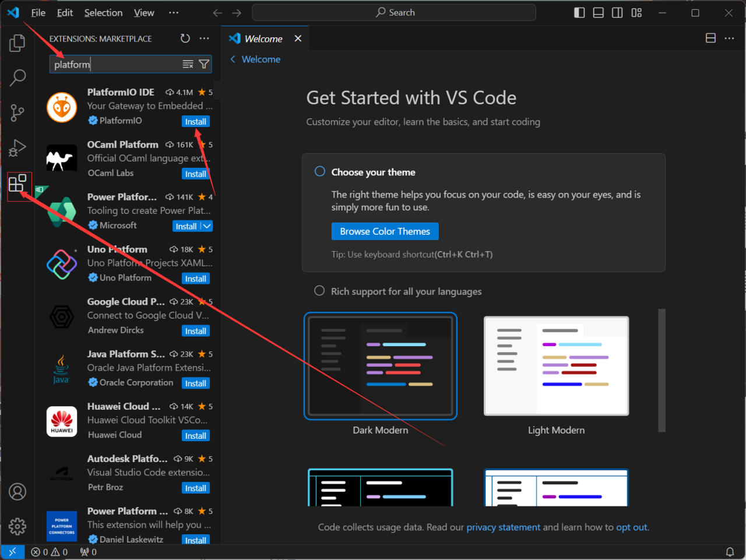Screen dimensions: 746x560
Task: Toggle the primary side bar layout icon
Action: tap(579, 13)
